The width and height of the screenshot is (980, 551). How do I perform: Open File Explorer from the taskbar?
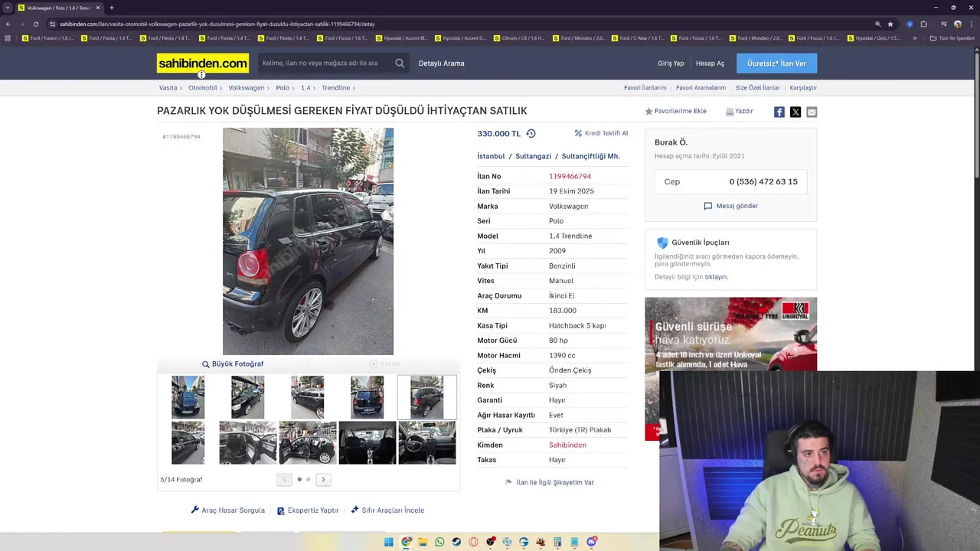423,542
